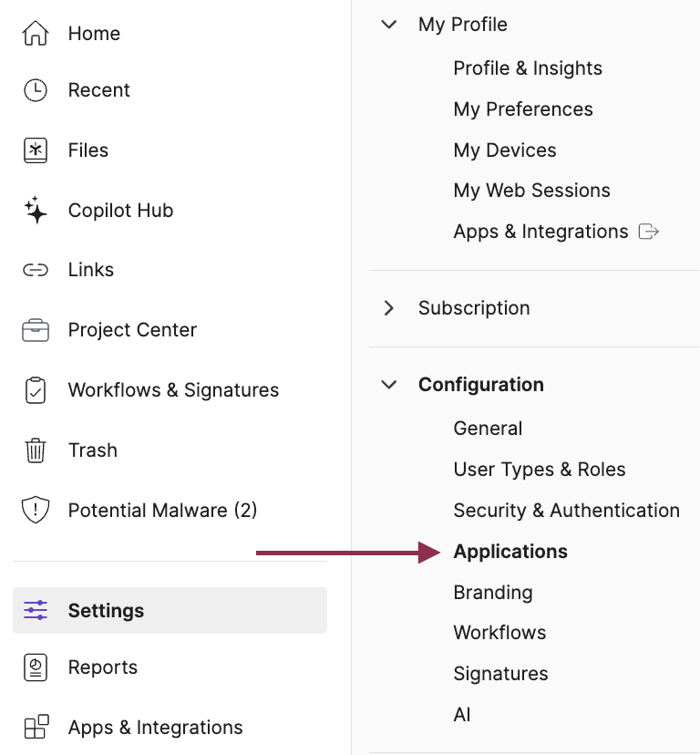Image resolution: width=700 pixels, height=755 pixels.
Task: Open the AI configuration entry
Action: point(461,714)
